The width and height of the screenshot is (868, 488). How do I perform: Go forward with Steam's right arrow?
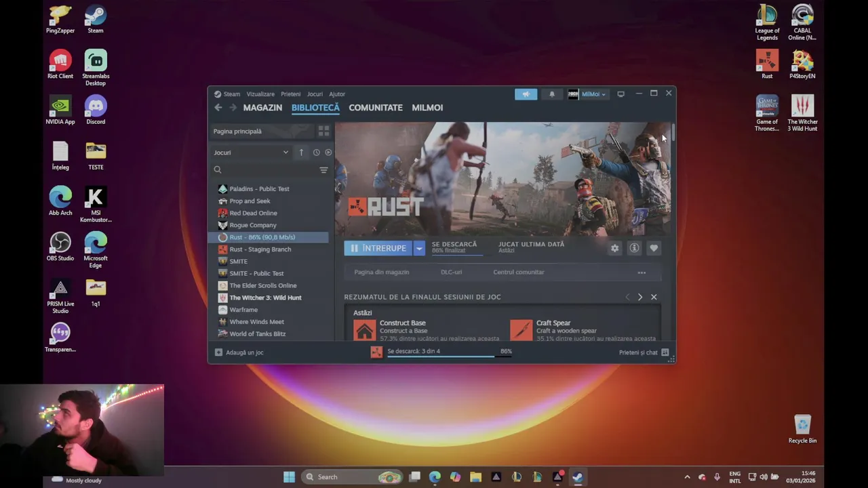[x=233, y=108]
